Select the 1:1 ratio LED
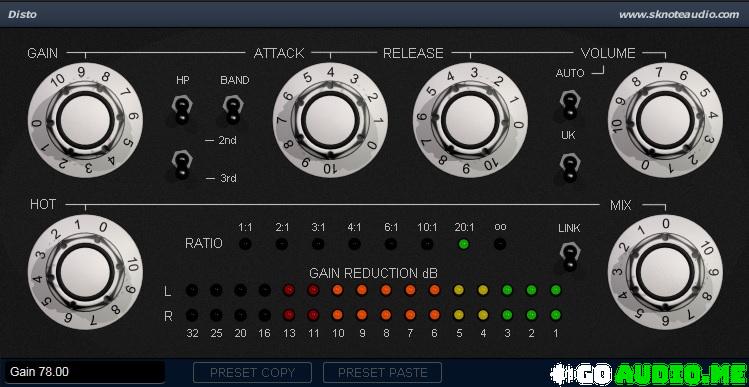The image size is (749, 387). click(x=246, y=244)
